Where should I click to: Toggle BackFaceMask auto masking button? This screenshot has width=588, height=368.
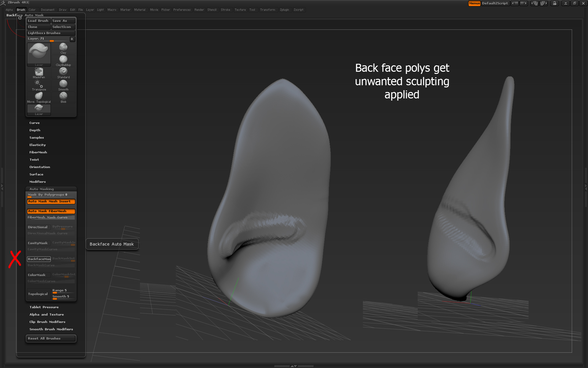click(x=39, y=259)
